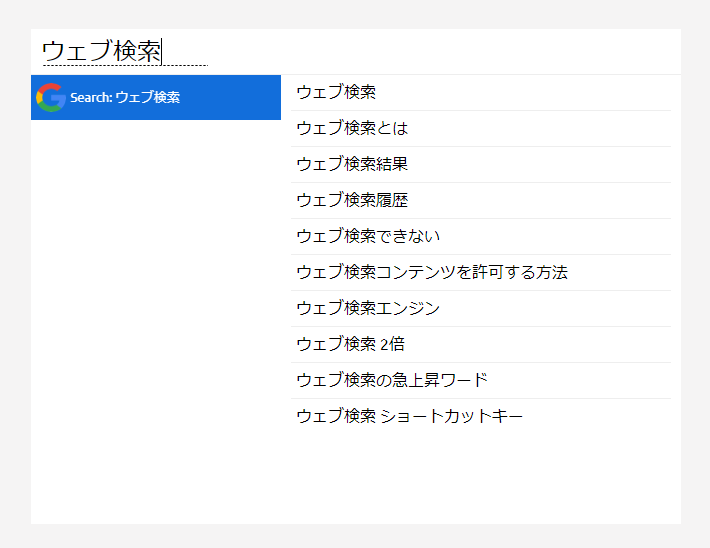The width and height of the screenshot is (710, 548).
Task: Choose suggestion 'ウェブ検索の急上昇ワード'
Action: 480,380
